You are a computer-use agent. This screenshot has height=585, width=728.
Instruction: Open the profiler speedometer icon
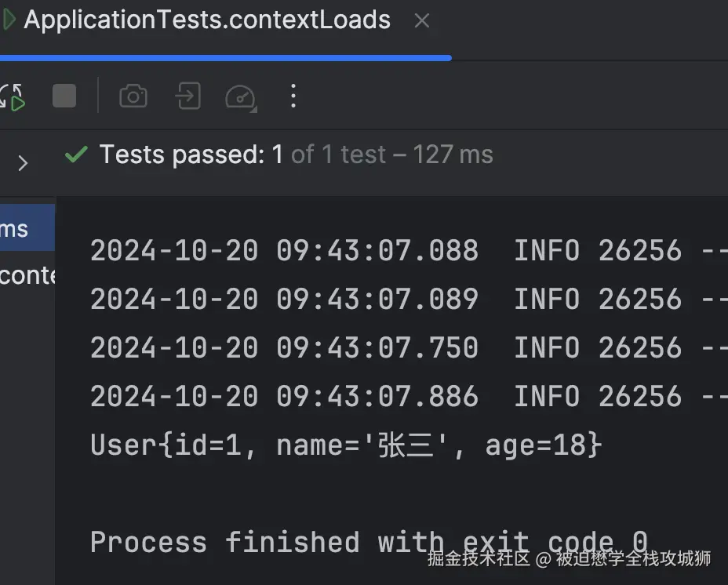tap(241, 97)
